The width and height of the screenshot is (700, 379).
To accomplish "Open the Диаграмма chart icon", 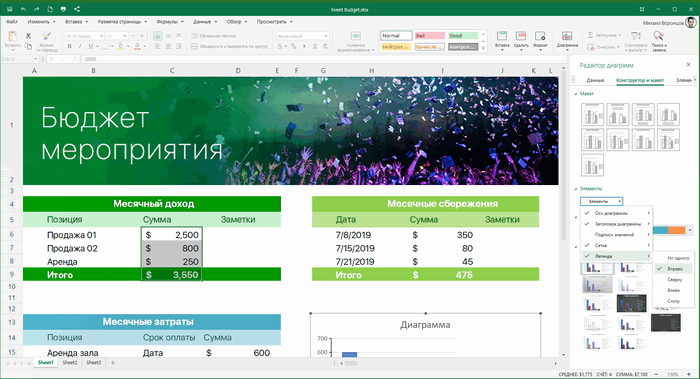I will tap(567, 36).
